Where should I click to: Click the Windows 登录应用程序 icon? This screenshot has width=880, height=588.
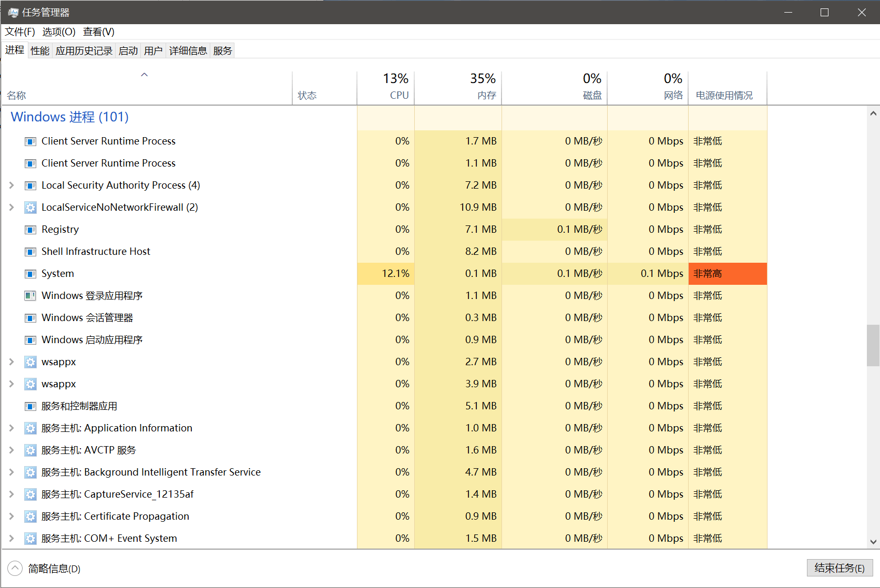click(x=30, y=296)
